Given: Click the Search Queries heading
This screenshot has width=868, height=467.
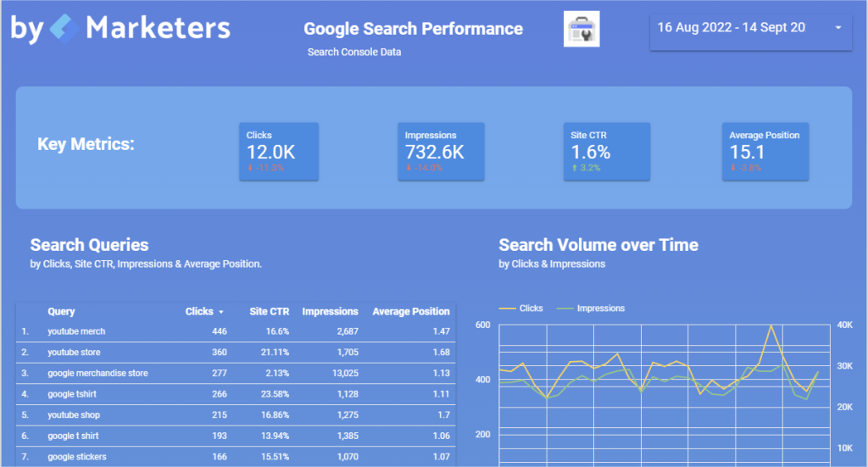Looking at the screenshot, I should (x=89, y=245).
